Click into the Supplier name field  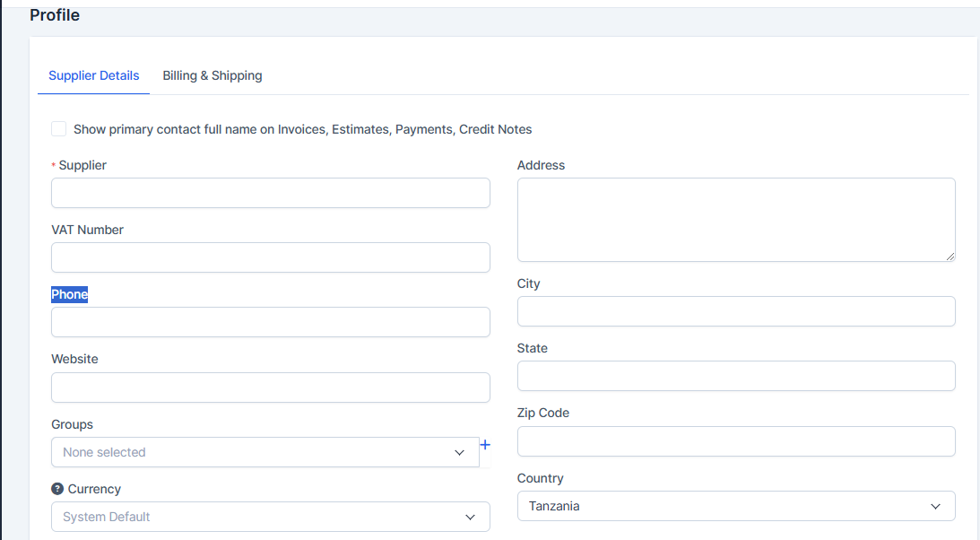tap(270, 193)
